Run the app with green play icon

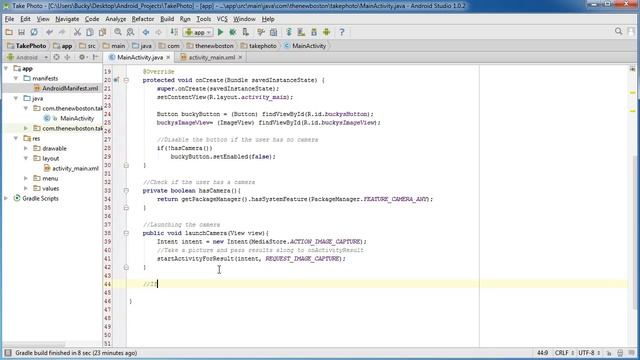click(x=220, y=32)
